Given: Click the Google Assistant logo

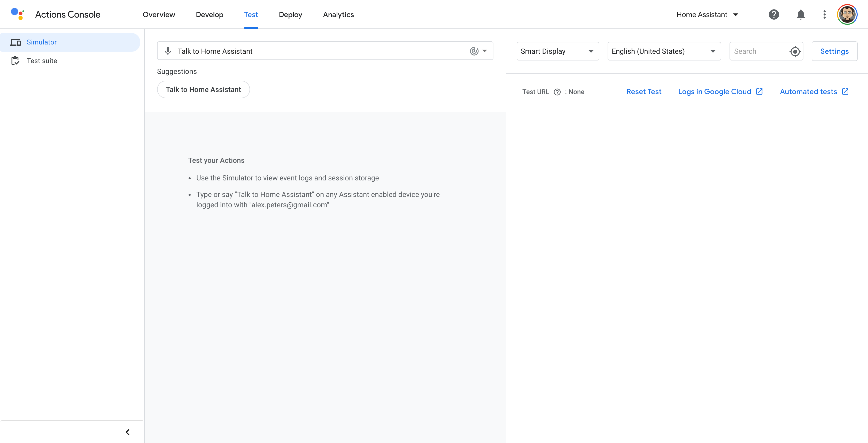Looking at the screenshot, I should (17, 14).
